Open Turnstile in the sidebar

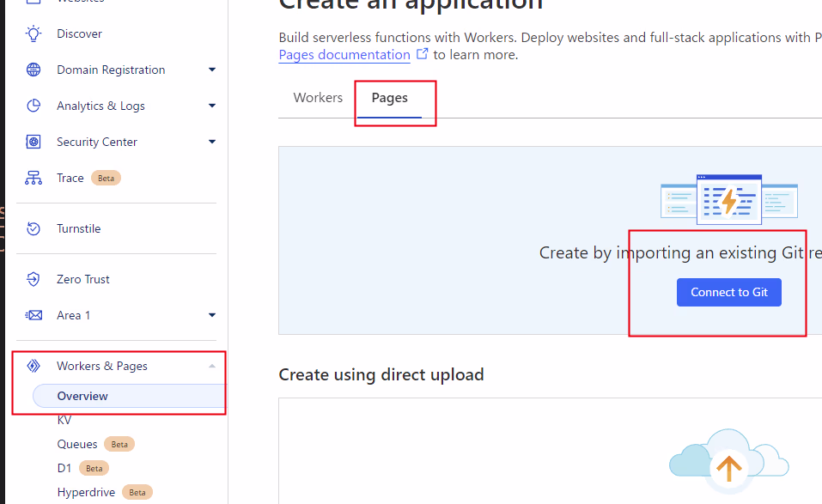79,229
